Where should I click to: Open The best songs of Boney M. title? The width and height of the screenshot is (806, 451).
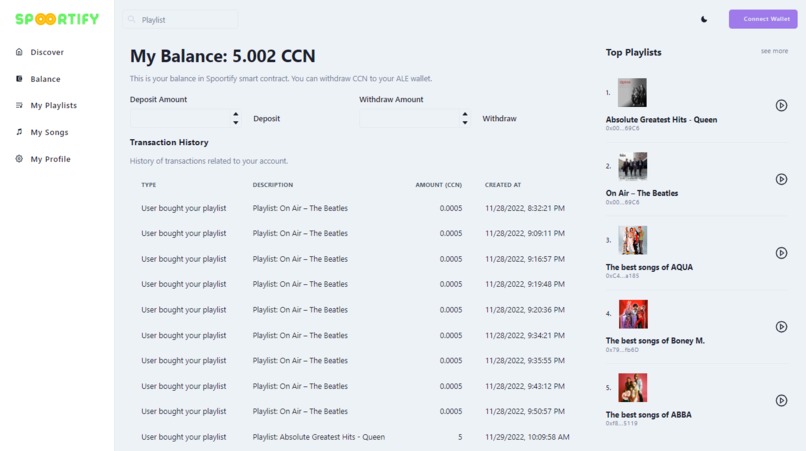click(655, 340)
